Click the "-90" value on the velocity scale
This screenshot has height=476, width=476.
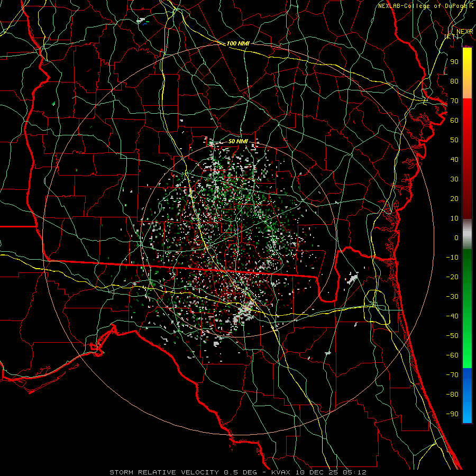click(x=452, y=414)
